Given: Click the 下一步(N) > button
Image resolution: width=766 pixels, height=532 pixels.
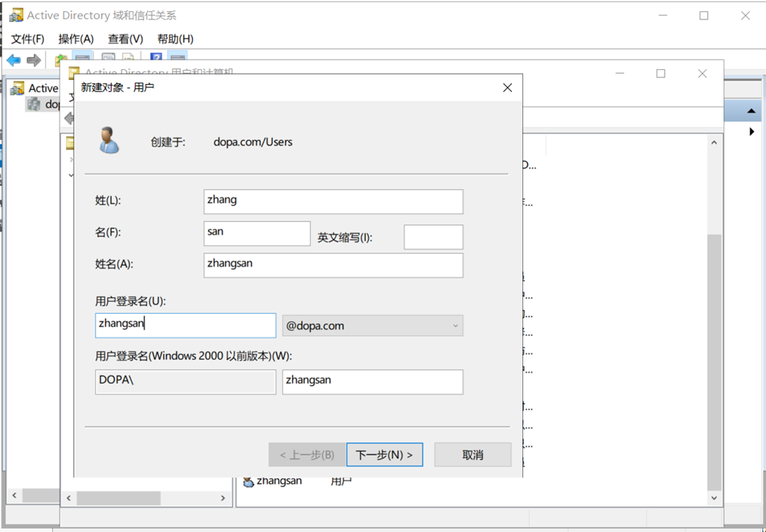Looking at the screenshot, I should (384, 455).
